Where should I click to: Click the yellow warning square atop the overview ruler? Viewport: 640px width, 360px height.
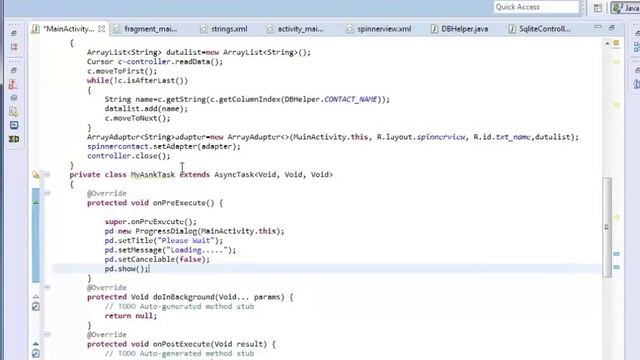coord(616,42)
